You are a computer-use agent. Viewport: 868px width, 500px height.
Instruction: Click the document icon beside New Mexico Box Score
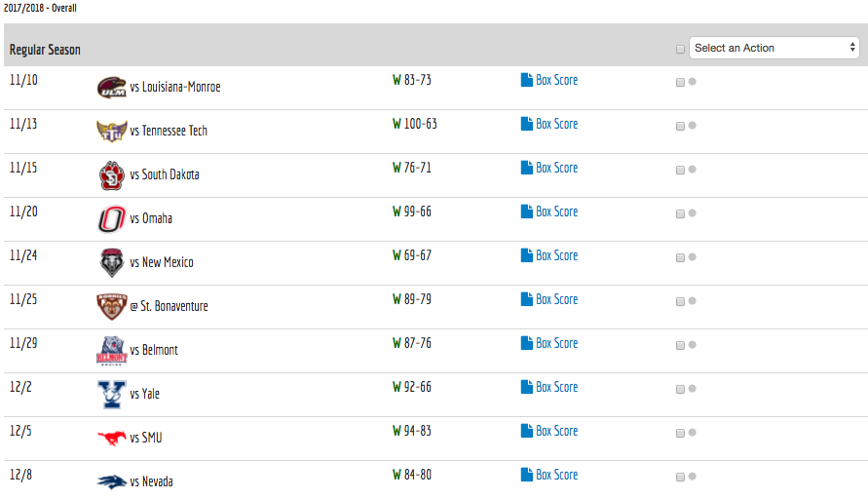pyautogui.click(x=527, y=255)
